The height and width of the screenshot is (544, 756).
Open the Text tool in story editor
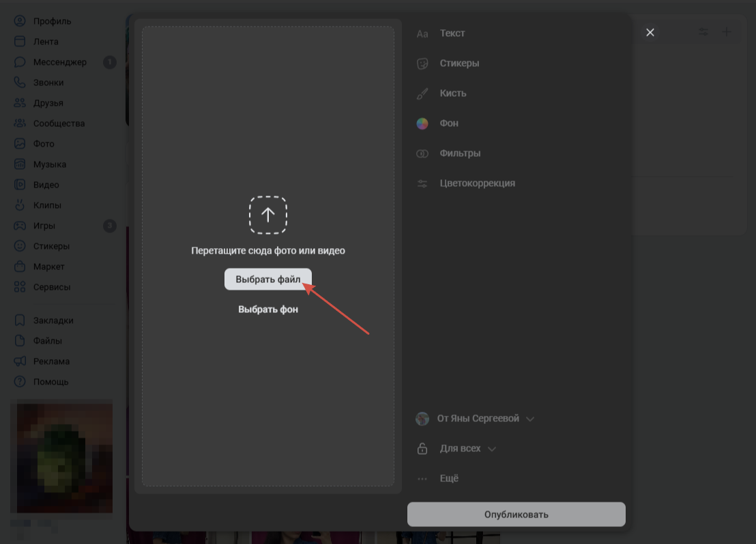[441, 33]
